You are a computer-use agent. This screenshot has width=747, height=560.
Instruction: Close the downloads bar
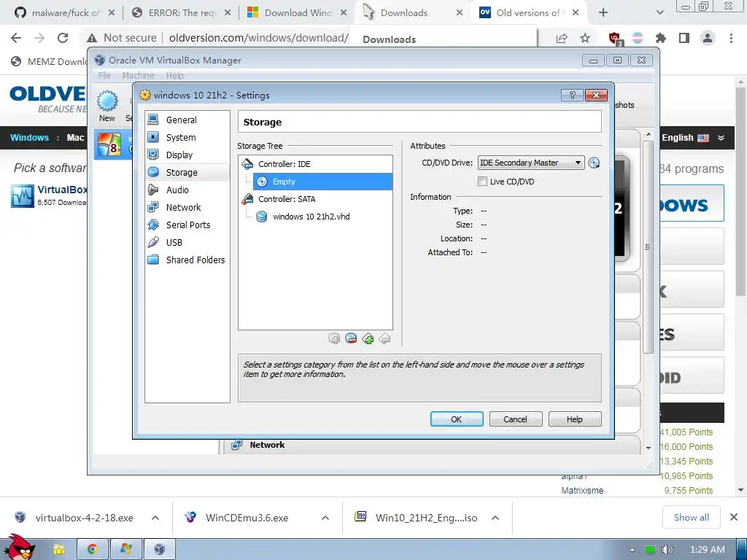click(x=734, y=517)
